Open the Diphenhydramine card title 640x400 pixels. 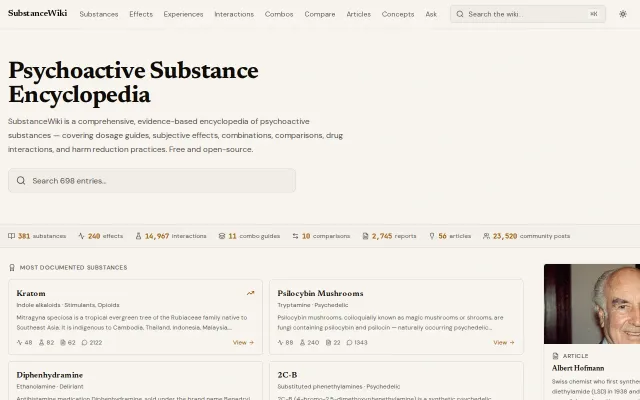coord(50,375)
